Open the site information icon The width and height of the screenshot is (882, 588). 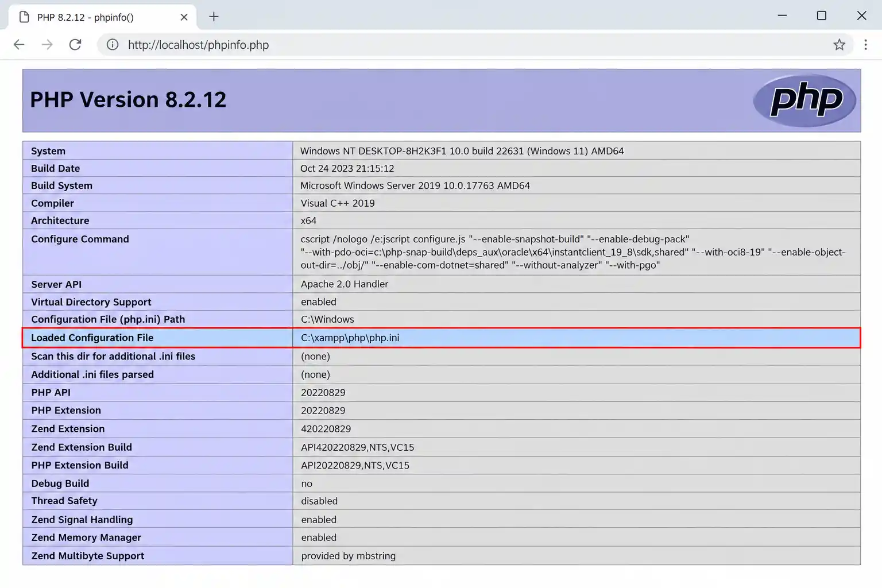[113, 45]
